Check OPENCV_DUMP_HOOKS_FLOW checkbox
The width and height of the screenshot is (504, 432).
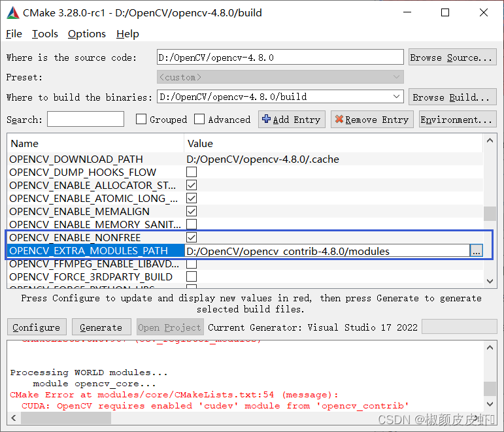[x=192, y=172]
